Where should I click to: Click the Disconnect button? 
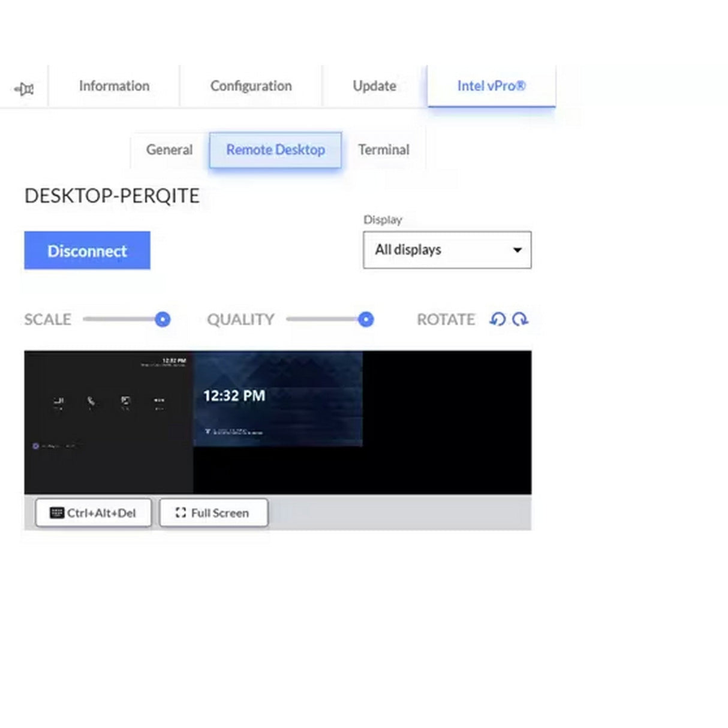86,251
